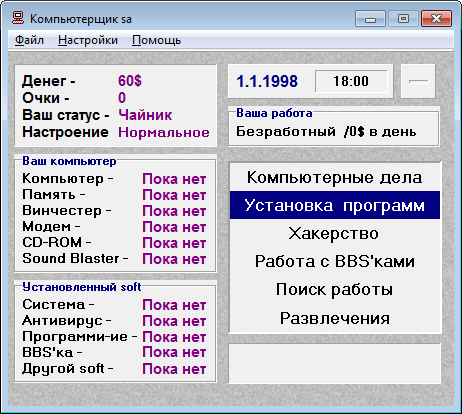
Task: Open the Помощь menu
Action: coord(156,40)
